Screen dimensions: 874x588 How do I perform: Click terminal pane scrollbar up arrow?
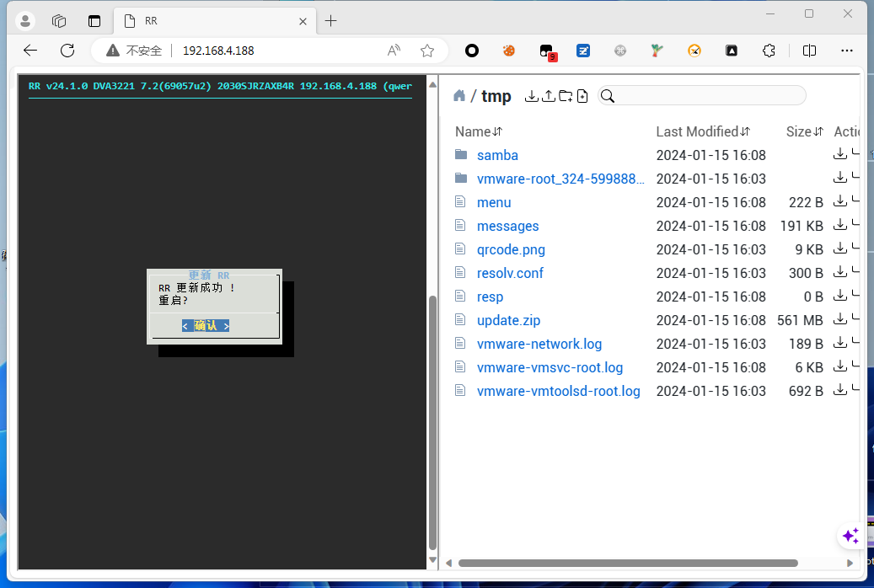point(432,85)
